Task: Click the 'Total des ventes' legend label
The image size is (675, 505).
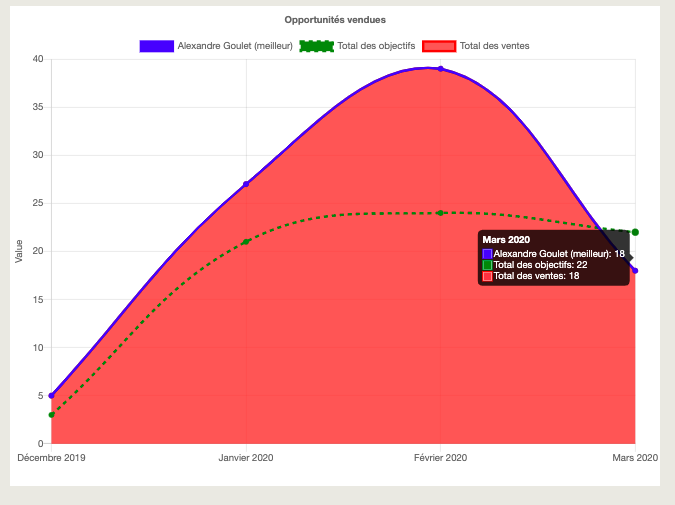Action: [x=494, y=46]
